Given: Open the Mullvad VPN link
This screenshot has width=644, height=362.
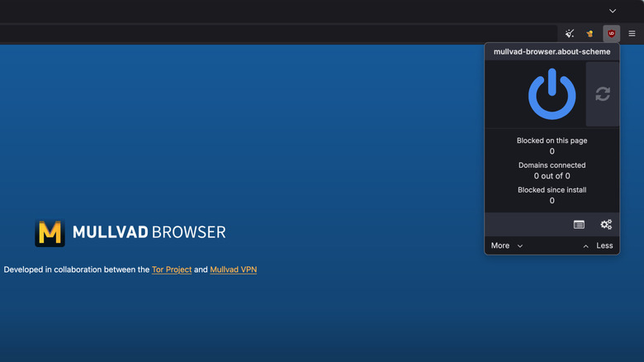Looking at the screenshot, I should (x=234, y=269).
